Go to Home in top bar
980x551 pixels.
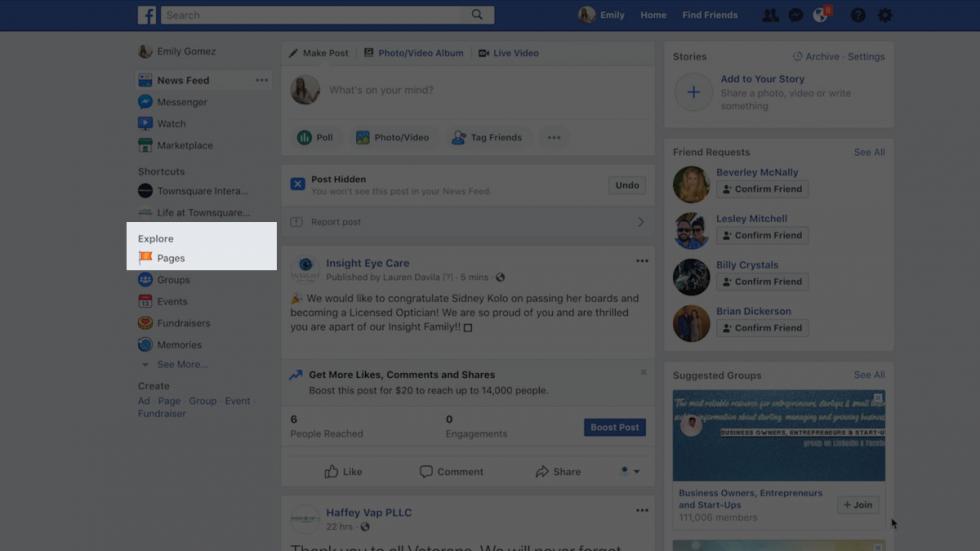point(653,15)
